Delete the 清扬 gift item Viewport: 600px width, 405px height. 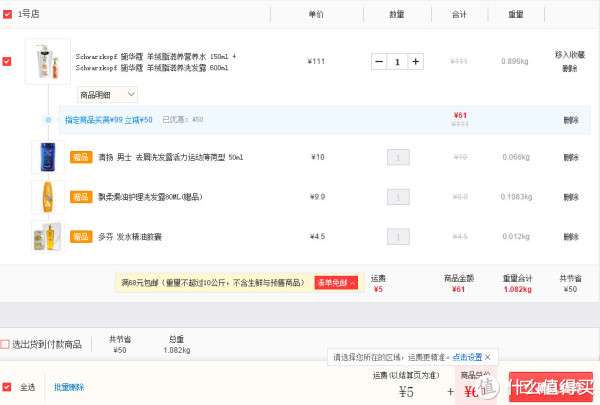coord(571,157)
